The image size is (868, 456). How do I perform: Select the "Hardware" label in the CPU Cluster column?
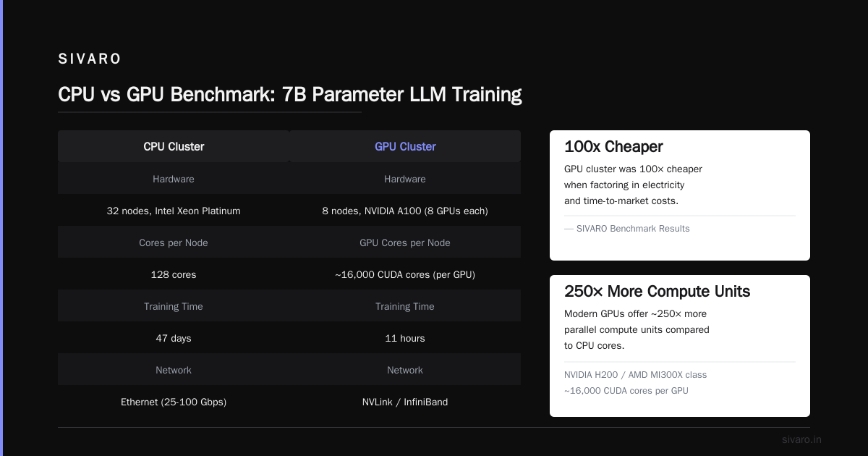(174, 179)
